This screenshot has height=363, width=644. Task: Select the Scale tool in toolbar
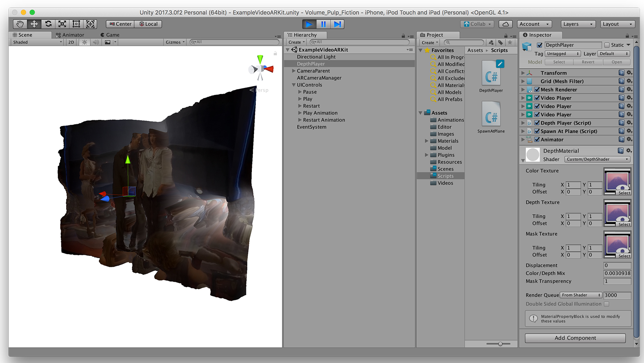63,24
